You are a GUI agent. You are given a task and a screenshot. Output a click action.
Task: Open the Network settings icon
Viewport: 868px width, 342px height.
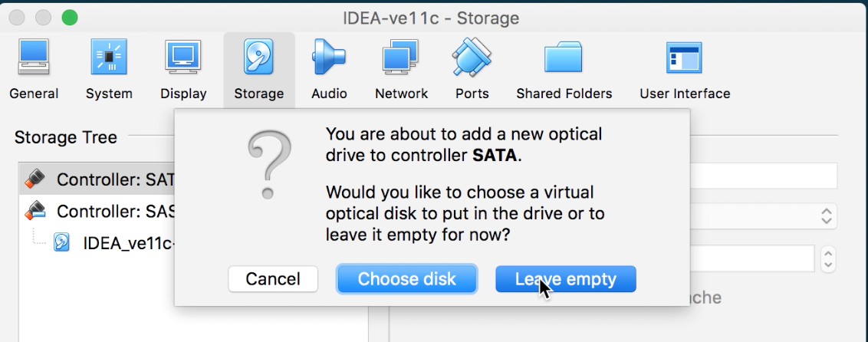(401, 70)
